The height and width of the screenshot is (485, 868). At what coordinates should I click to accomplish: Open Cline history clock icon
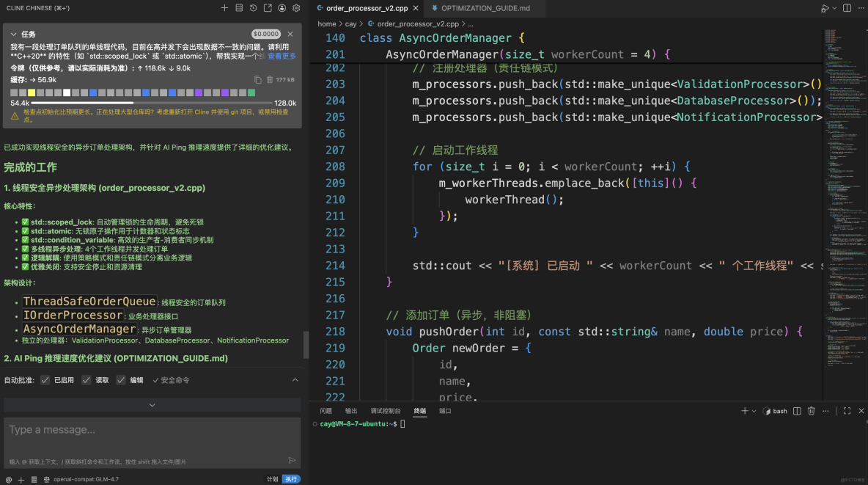click(x=253, y=8)
